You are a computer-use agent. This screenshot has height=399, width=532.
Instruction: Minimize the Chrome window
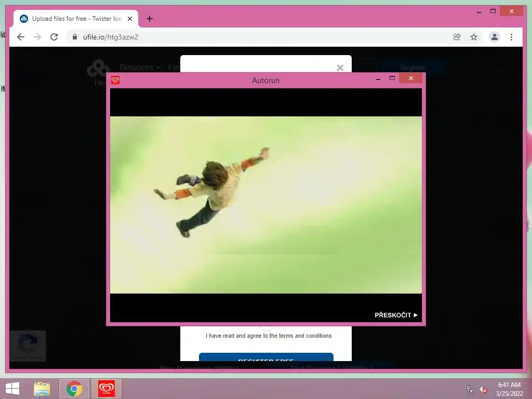pyautogui.click(x=478, y=11)
